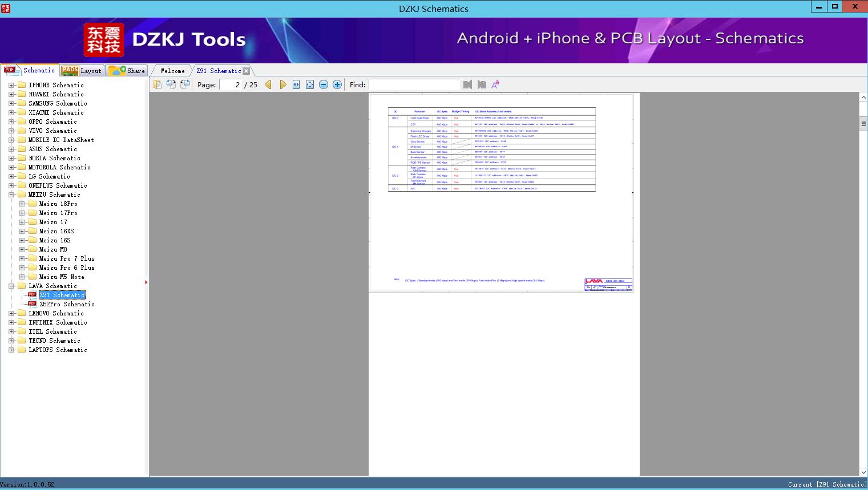868x490 pixels.
Task: Click the red sidebar collapse arrow
Action: [x=146, y=282]
